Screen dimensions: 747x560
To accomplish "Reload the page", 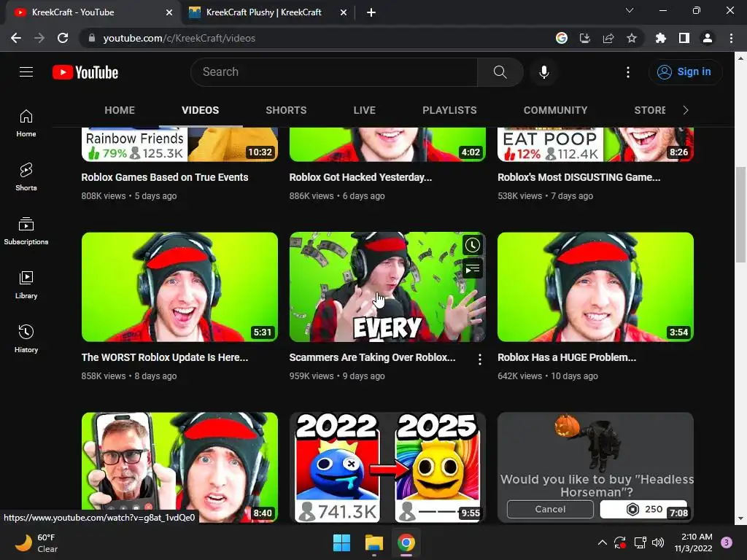I will (x=63, y=38).
